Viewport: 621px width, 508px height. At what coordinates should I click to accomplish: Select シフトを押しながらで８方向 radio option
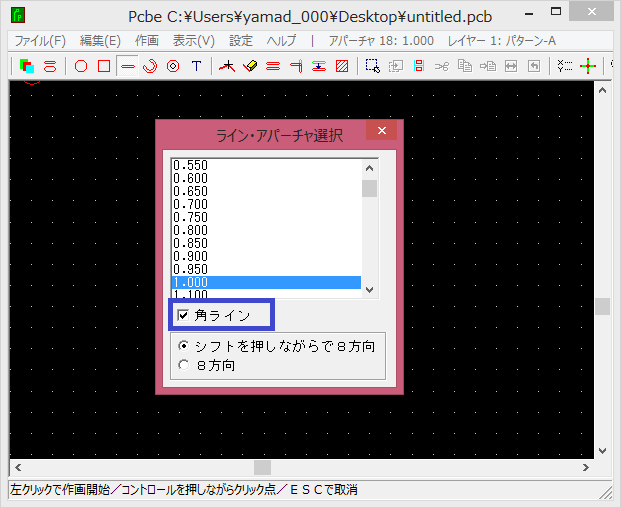[x=183, y=346]
